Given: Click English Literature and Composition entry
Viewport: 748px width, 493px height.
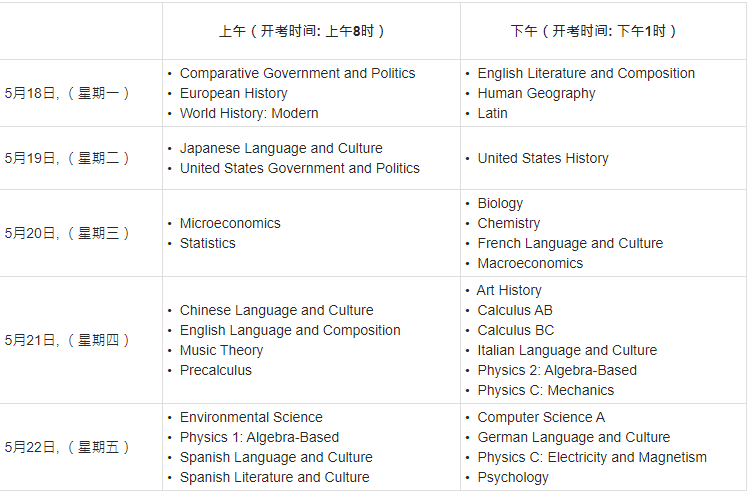Looking at the screenshot, I should [586, 73].
